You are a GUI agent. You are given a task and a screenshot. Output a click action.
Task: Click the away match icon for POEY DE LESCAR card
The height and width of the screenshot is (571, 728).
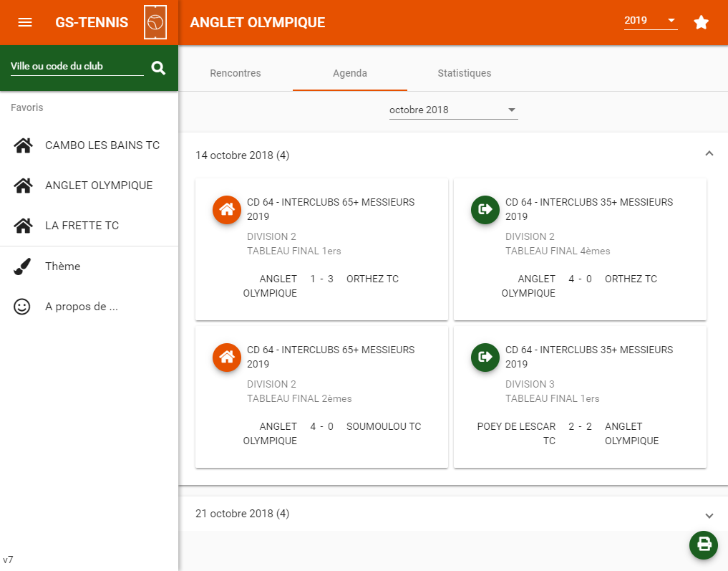tap(485, 358)
